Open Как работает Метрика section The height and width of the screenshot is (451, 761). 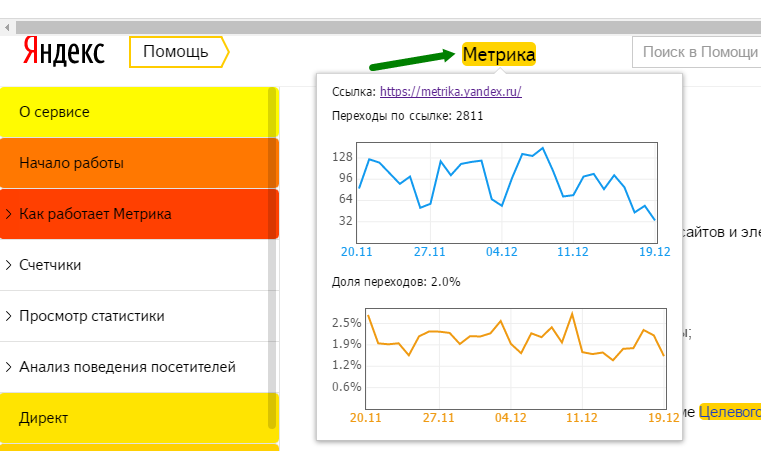(x=139, y=214)
